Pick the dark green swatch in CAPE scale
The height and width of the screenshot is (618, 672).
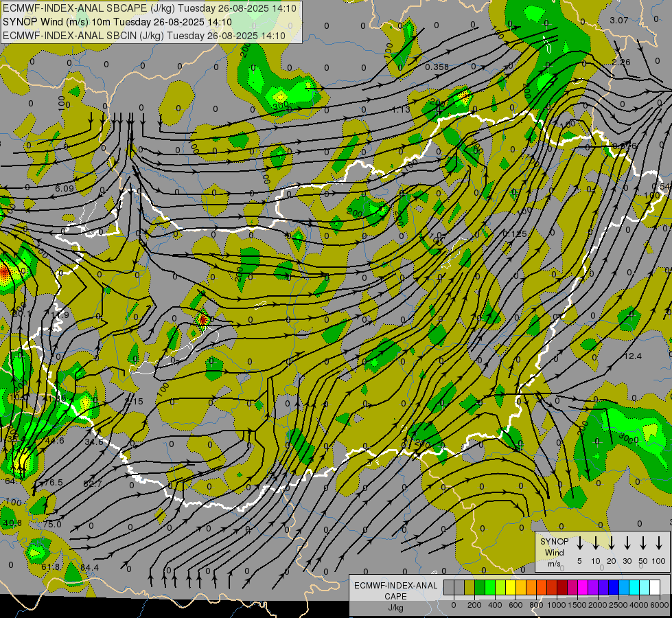480,588
